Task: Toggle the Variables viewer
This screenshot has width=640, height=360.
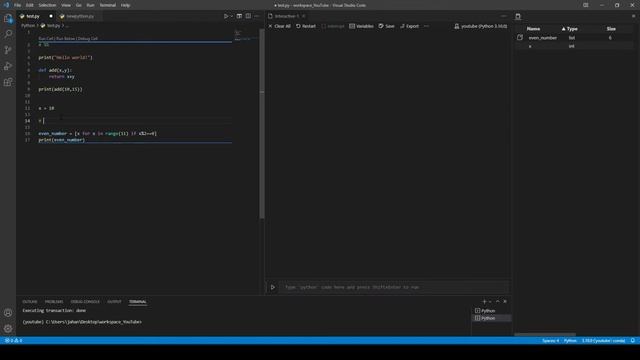Action: coord(361,26)
